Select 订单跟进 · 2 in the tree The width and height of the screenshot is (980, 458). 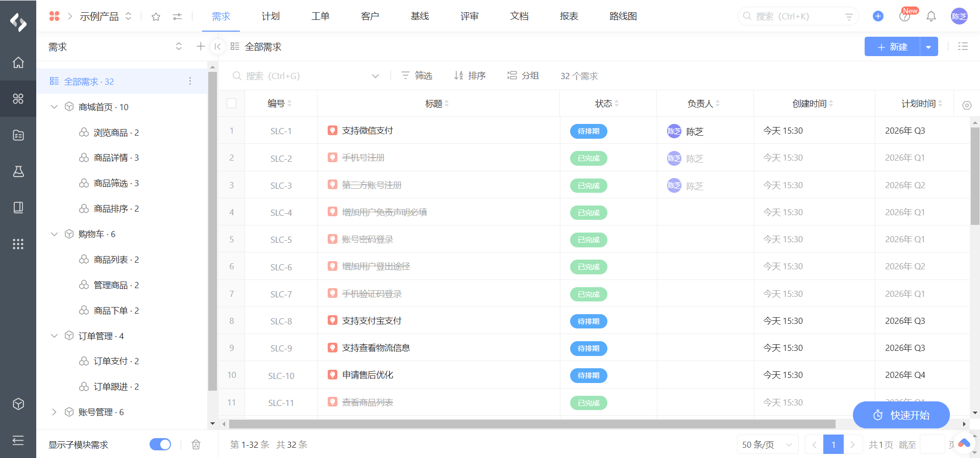click(116, 387)
